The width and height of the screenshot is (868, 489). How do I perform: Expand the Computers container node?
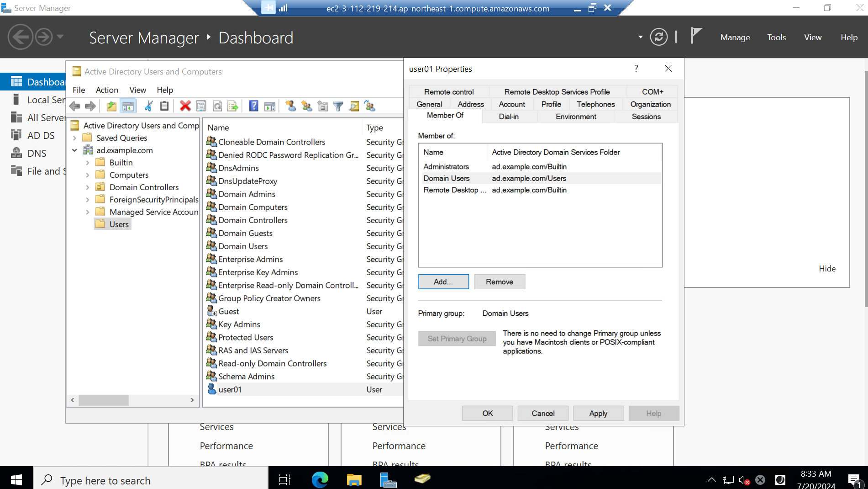point(88,175)
